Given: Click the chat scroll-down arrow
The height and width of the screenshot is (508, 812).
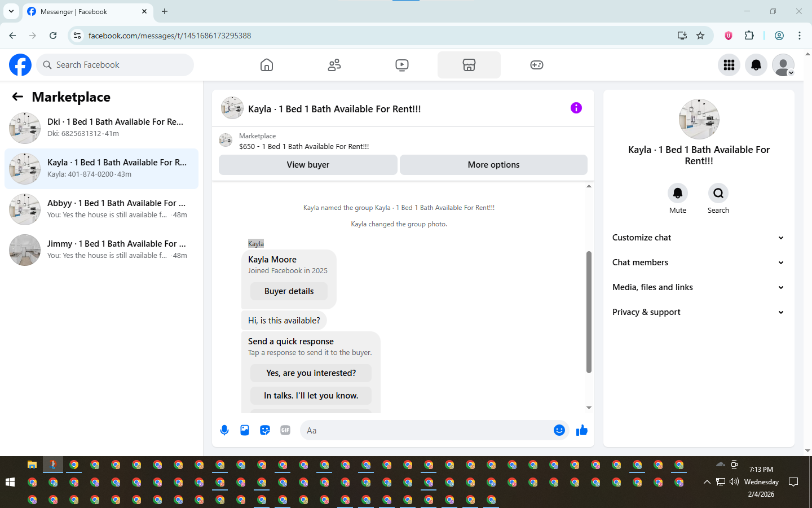Looking at the screenshot, I should pyautogui.click(x=589, y=408).
